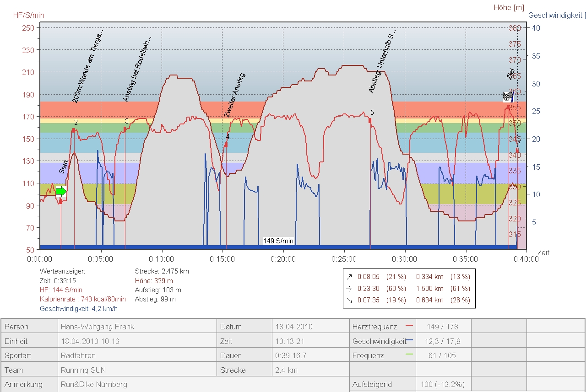Click the green Frequenz legend line
This screenshot has width=586, height=392.
click(x=409, y=354)
